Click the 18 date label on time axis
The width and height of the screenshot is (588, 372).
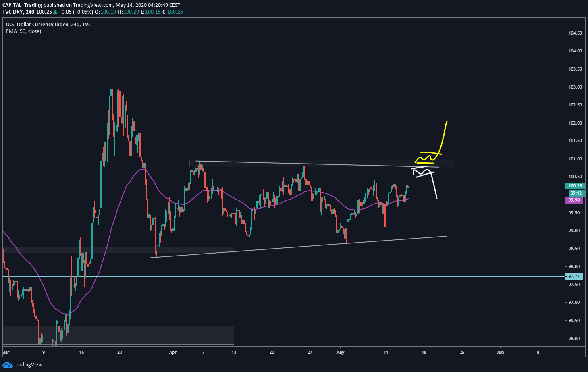(x=424, y=352)
